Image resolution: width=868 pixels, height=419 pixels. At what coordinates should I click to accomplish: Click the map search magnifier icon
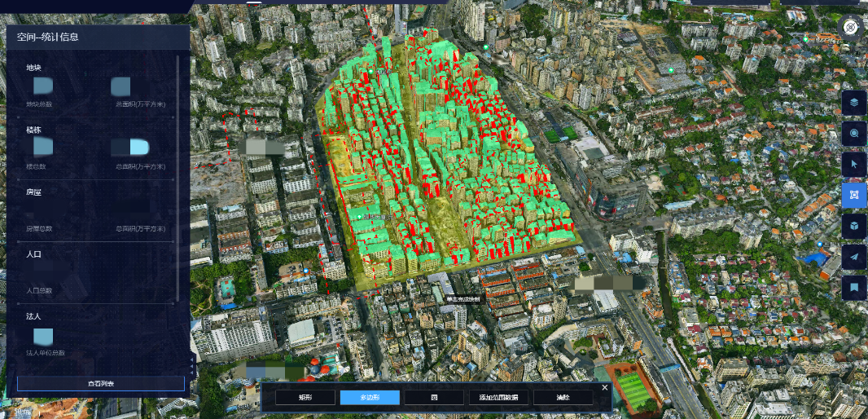(x=854, y=133)
